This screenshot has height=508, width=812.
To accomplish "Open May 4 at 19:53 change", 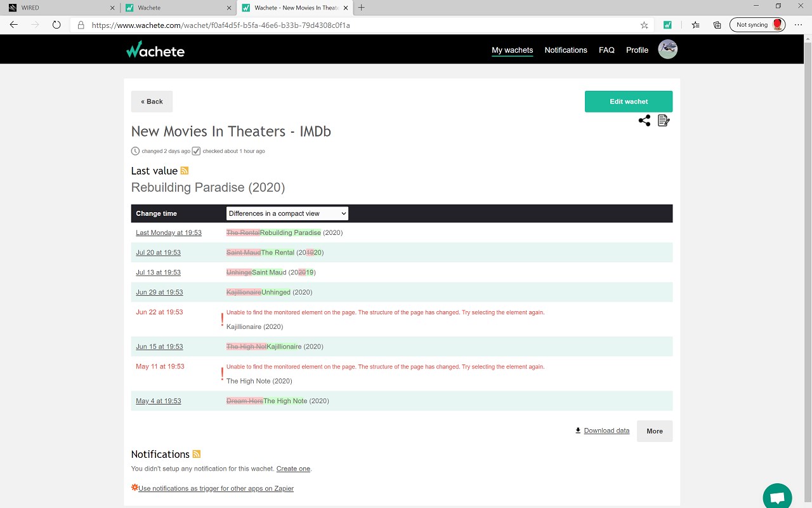I will pos(158,401).
